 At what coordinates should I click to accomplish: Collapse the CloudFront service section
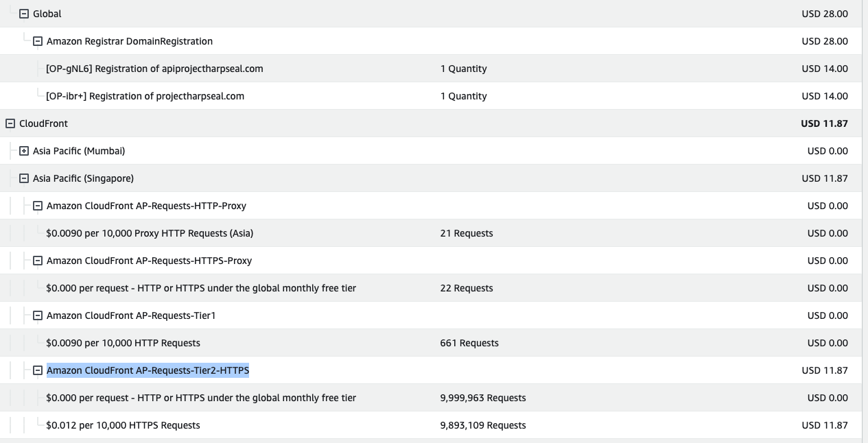(10, 123)
